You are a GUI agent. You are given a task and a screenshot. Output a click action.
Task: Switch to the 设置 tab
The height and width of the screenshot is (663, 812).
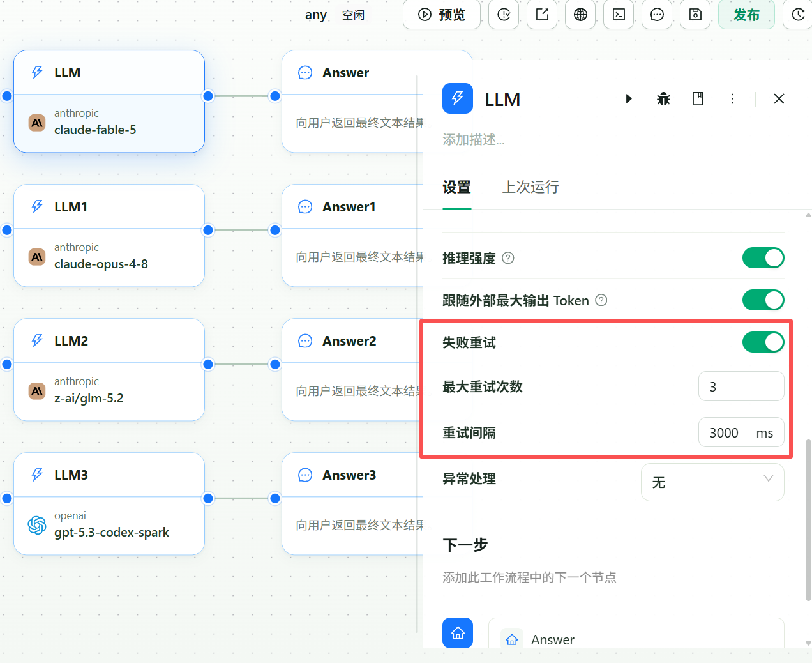[x=456, y=187]
